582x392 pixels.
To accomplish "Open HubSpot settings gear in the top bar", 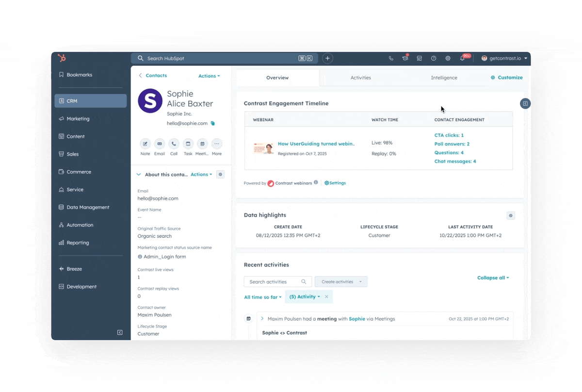I will tap(448, 58).
